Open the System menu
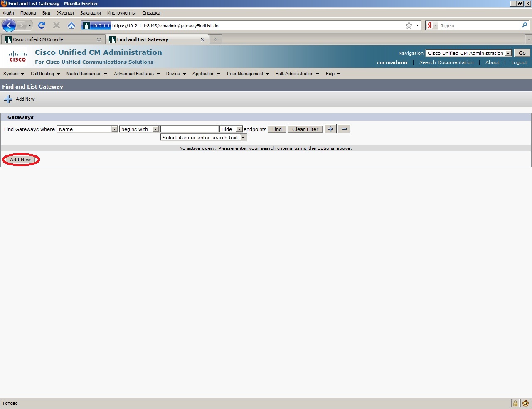Image resolution: width=532 pixels, height=409 pixels. click(14, 74)
